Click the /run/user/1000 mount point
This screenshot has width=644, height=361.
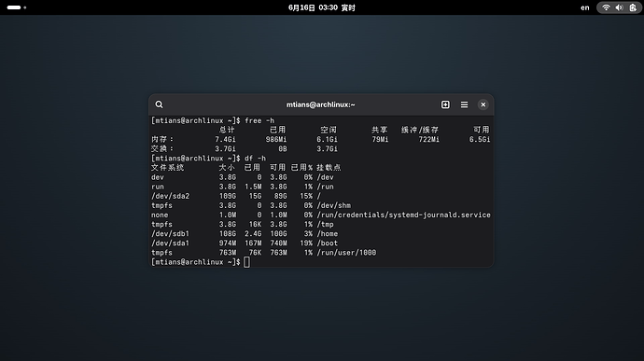coord(346,253)
